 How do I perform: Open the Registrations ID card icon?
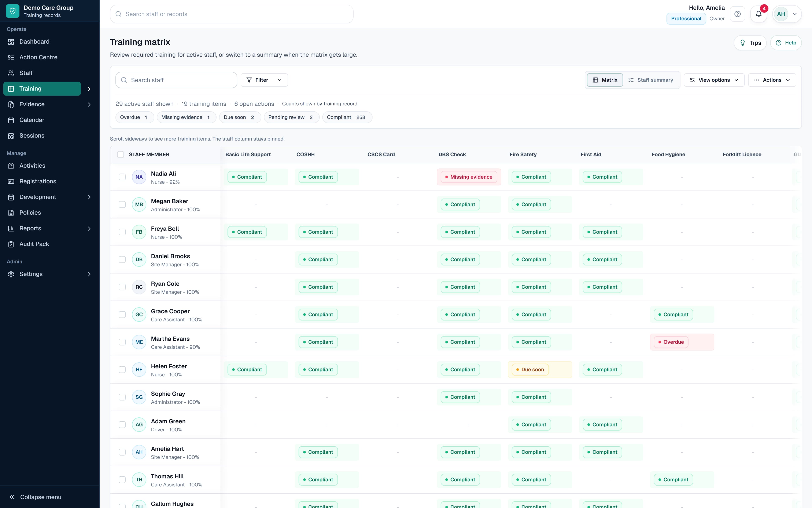(x=11, y=181)
